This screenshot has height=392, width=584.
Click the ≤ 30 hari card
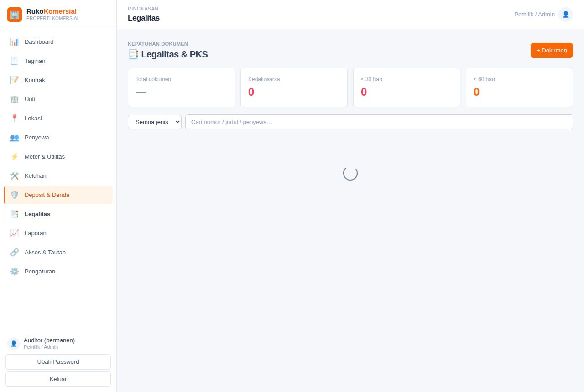click(x=407, y=88)
